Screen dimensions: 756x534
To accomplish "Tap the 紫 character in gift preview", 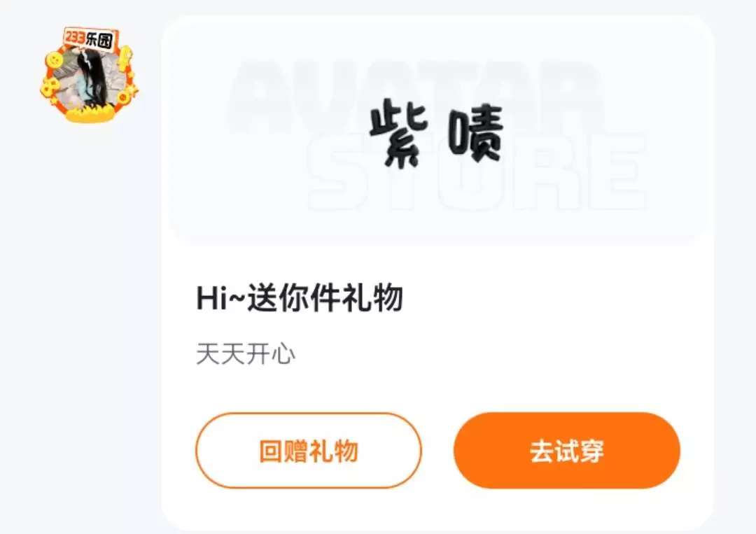I will [x=398, y=132].
